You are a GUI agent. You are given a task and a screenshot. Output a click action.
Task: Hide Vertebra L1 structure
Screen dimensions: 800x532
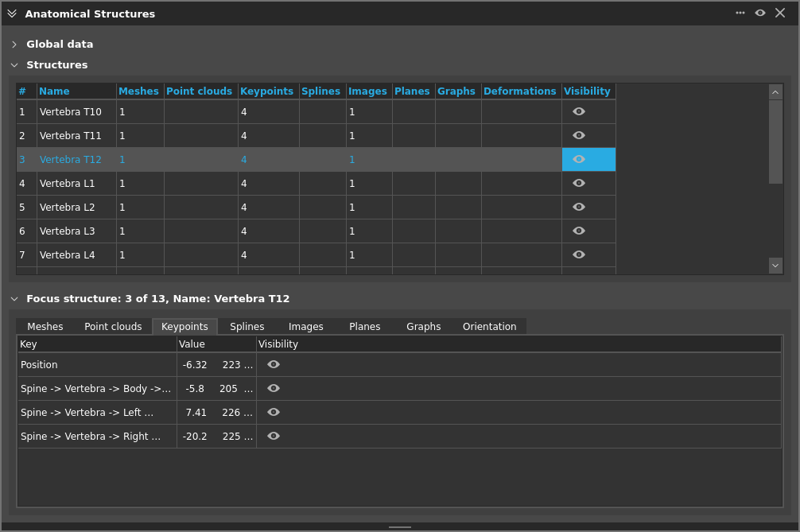(579, 183)
